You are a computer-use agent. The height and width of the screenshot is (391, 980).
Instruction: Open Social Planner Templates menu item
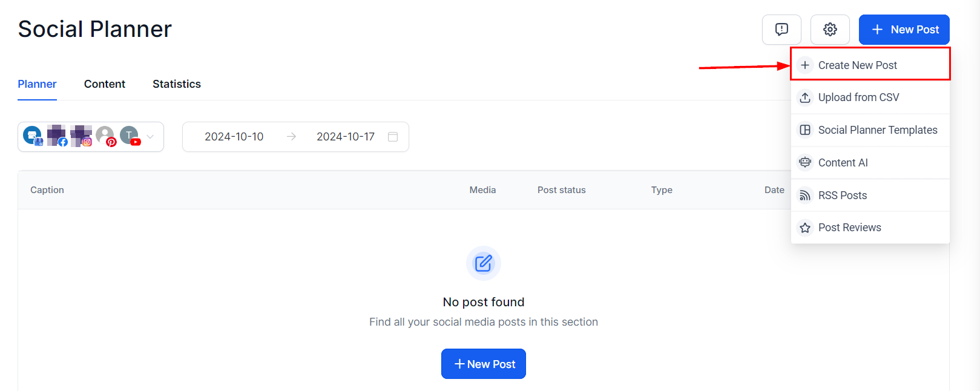point(877,130)
